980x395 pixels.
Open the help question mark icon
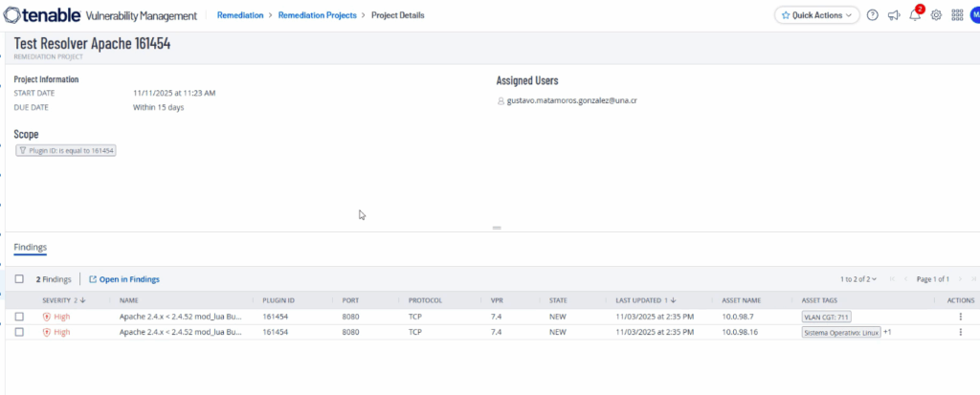tap(872, 15)
